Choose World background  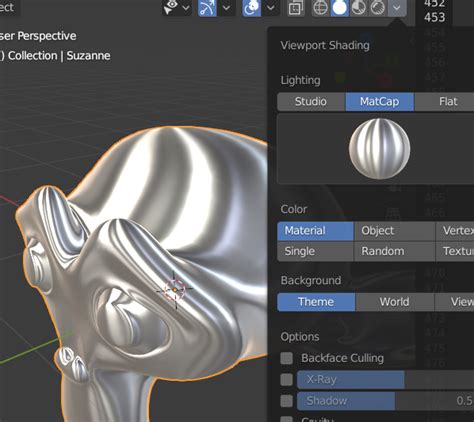pos(395,302)
